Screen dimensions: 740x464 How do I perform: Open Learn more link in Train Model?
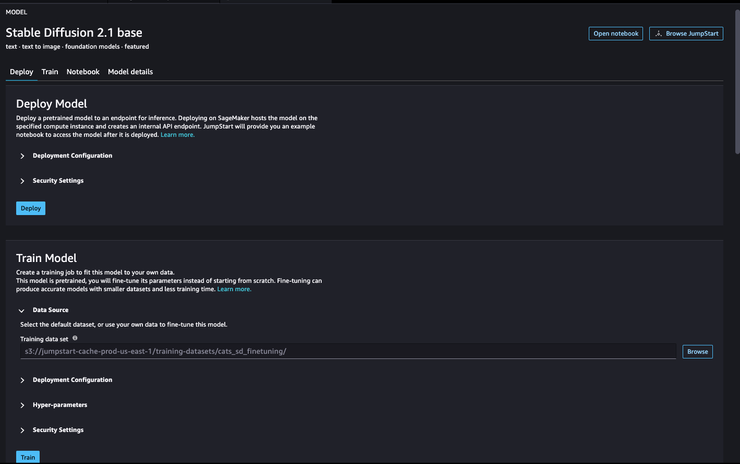pos(234,289)
